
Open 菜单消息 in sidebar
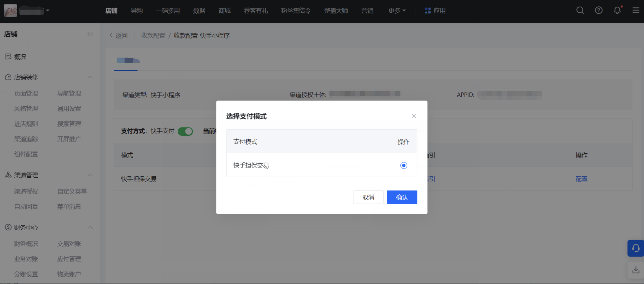[x=69, y=206]
